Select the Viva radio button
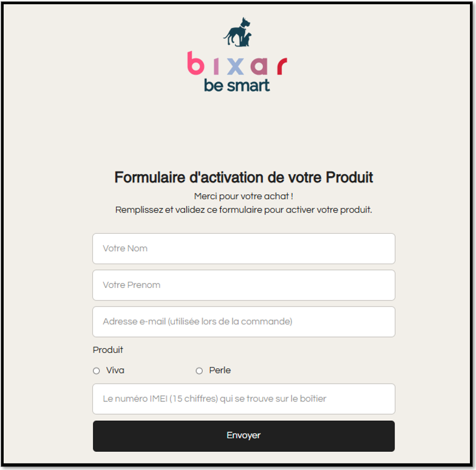The height and width of the screenshot is (470, 476). pos(97,371)
